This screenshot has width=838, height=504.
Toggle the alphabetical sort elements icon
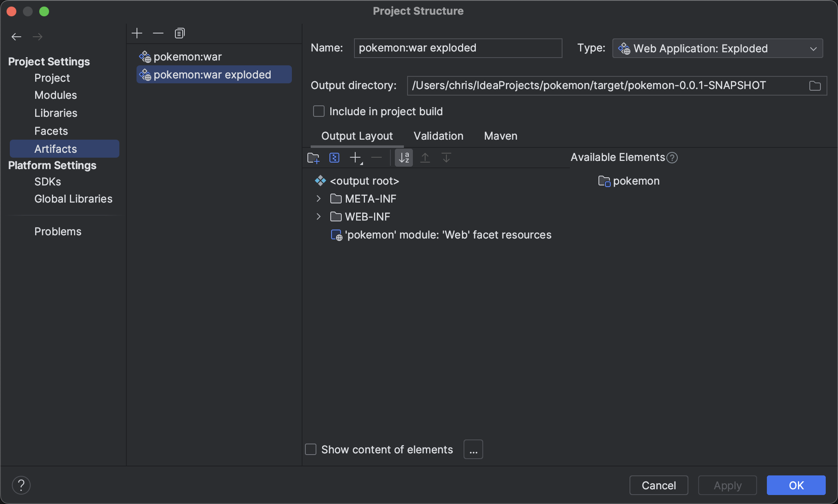point(404,158)
